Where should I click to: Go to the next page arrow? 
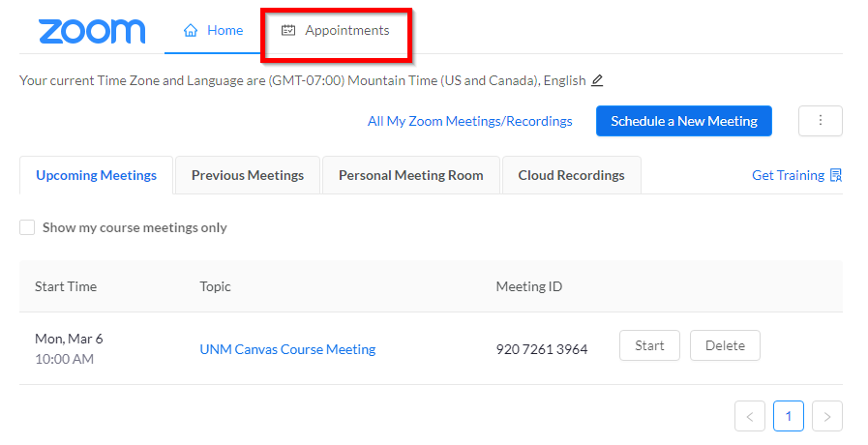(x=826, y=417)
